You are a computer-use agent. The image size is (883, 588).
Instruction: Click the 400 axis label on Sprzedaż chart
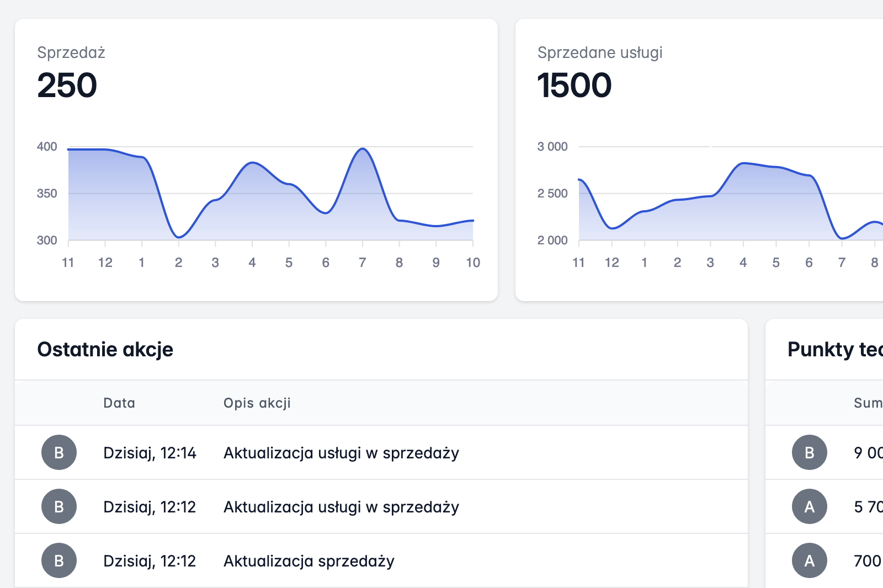[x=47, y=146]
